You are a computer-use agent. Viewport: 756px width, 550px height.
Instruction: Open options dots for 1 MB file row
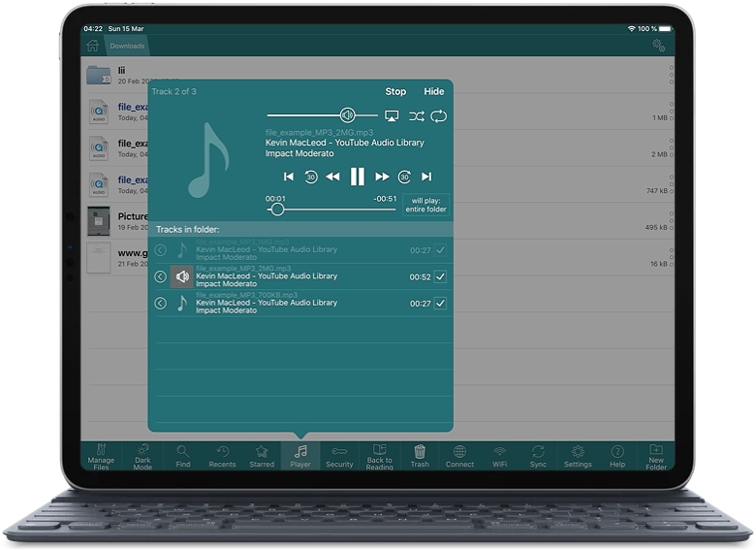672,111
